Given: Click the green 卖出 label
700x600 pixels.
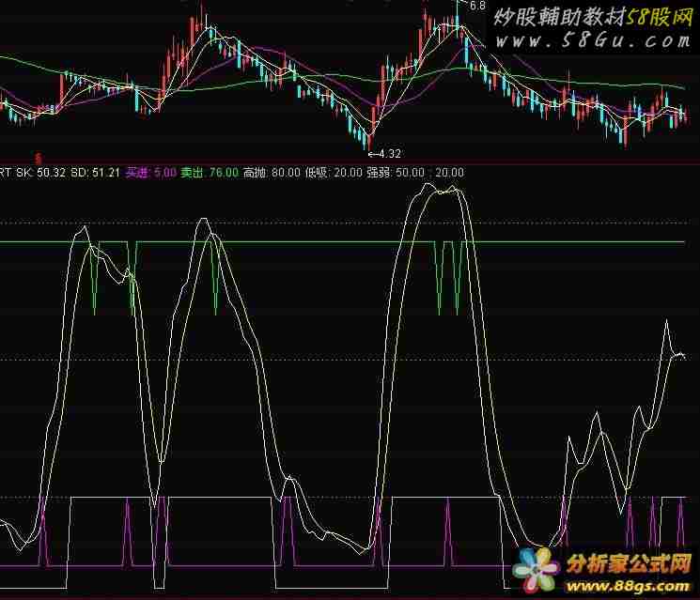Looking at the screenshot, I should click(x=193, y=173).
